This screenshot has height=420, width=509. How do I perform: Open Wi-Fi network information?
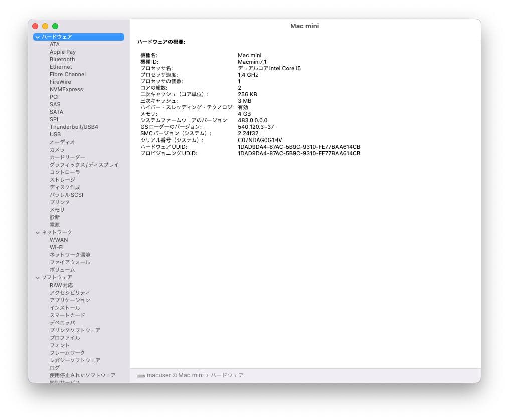[59, 247]
